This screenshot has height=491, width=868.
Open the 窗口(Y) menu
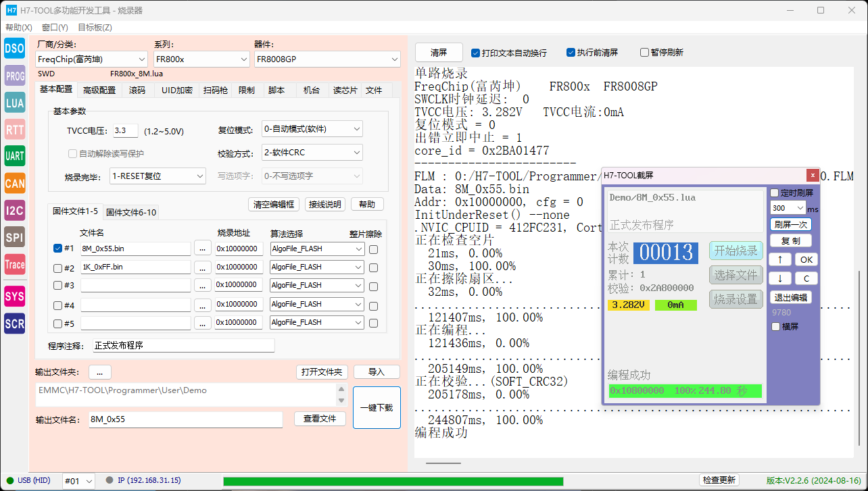click(x=55, y=28)
